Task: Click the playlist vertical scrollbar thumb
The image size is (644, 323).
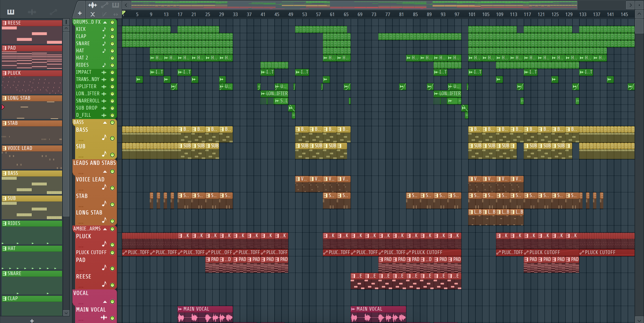Action: [x=639, y=26]
